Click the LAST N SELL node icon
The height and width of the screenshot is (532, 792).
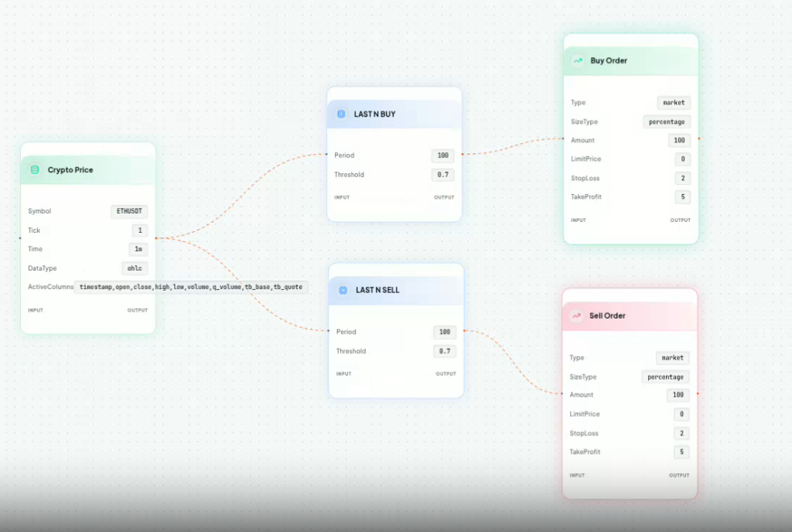pos(343,290)
